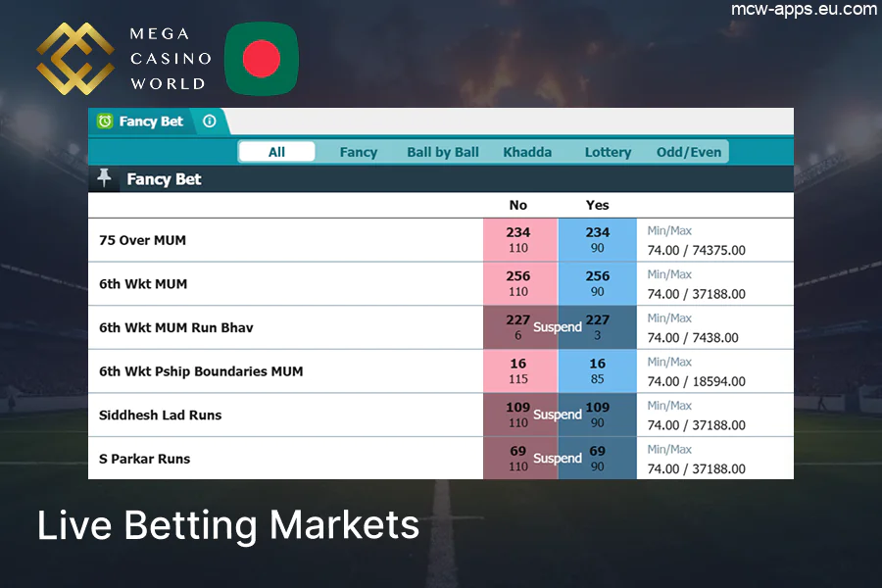Open the Odd/Even tab
The image size is (882, 588).
pyautogui.click(x=689, y=152)
